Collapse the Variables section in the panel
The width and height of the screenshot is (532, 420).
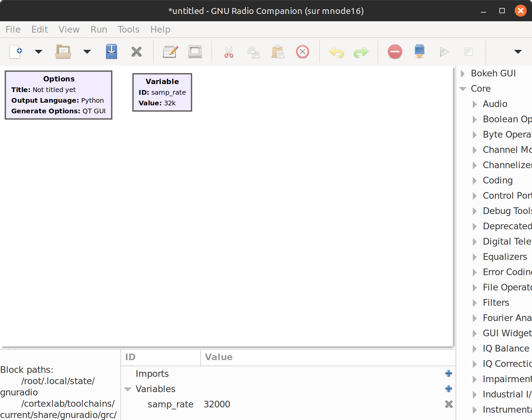[128, 389]
